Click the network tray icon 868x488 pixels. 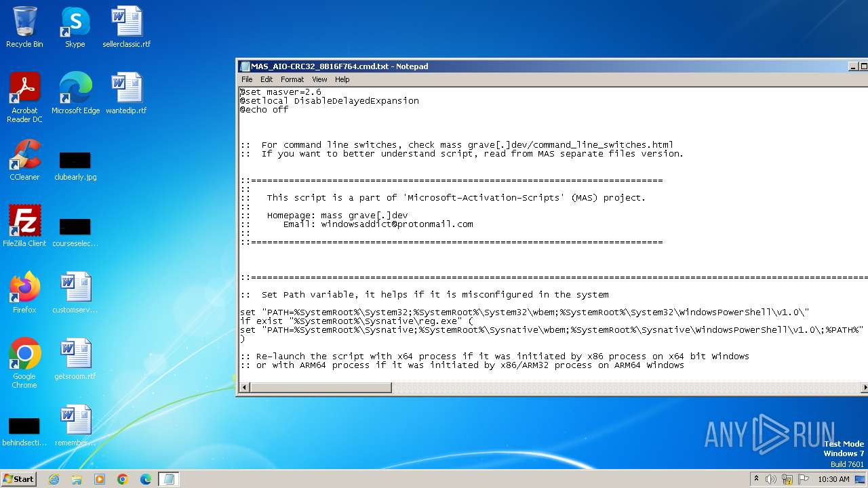point(787,479)
